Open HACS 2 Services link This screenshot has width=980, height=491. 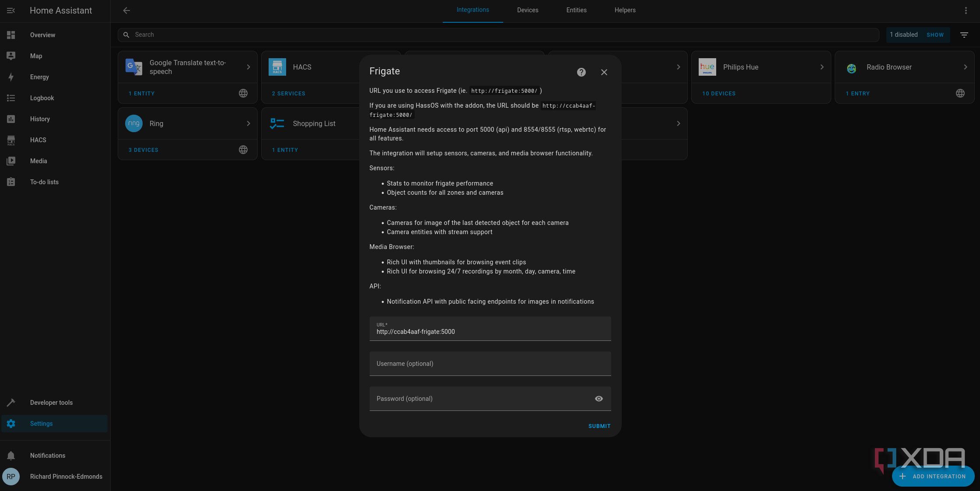[288, 94]
